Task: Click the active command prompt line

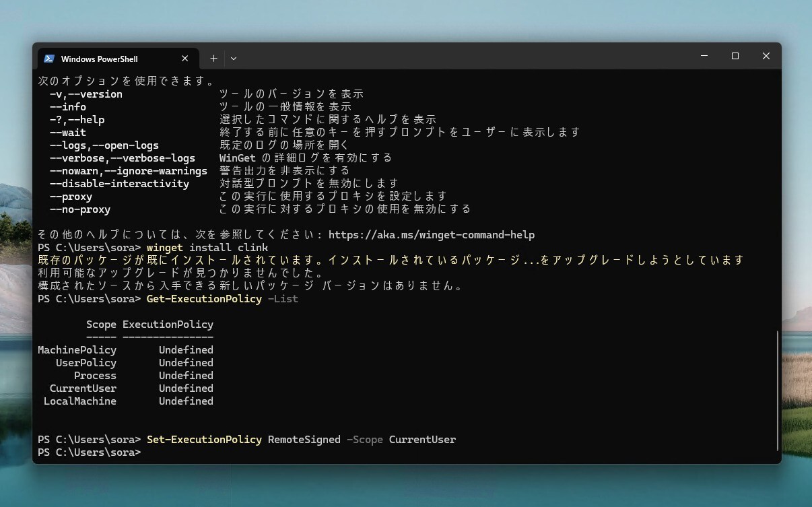Action: click(x=145, y=452)
